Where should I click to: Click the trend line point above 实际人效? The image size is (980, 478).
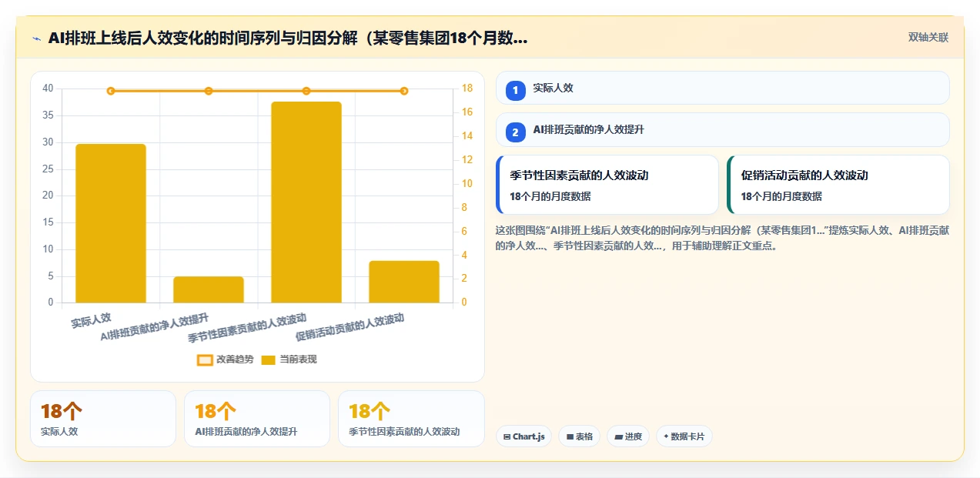pyautogui.click(x=111, y=91)
